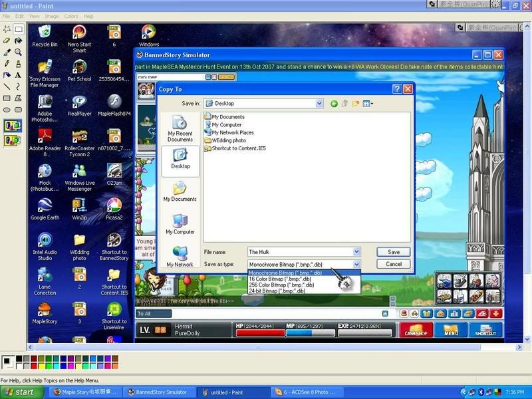Enable transparent selection mode in Paint toolbox
This screenshot has width=532, height=399.
pos(13,140)
